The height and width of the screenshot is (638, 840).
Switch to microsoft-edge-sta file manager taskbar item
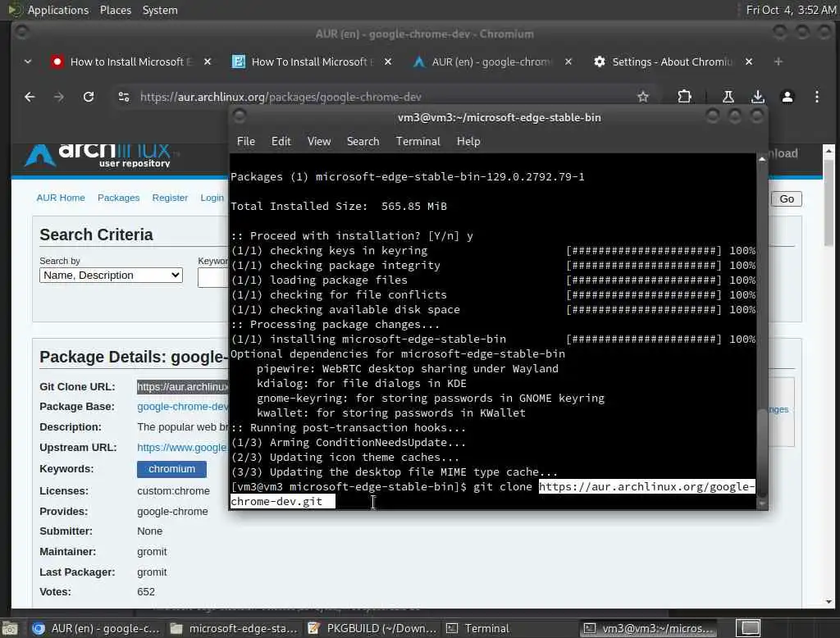[x=234, y=628]
